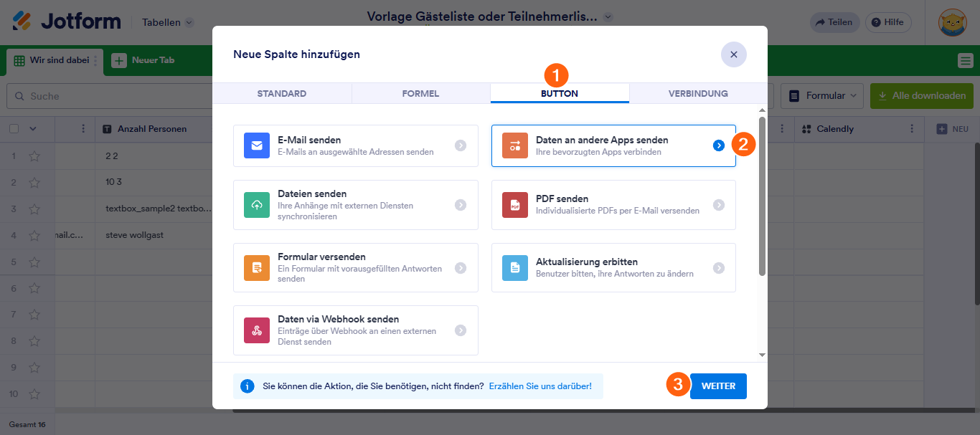Toggle the select-all rows checkbox
The width and height of the screenshot is (980, 435).
click(x=14, y=129)
